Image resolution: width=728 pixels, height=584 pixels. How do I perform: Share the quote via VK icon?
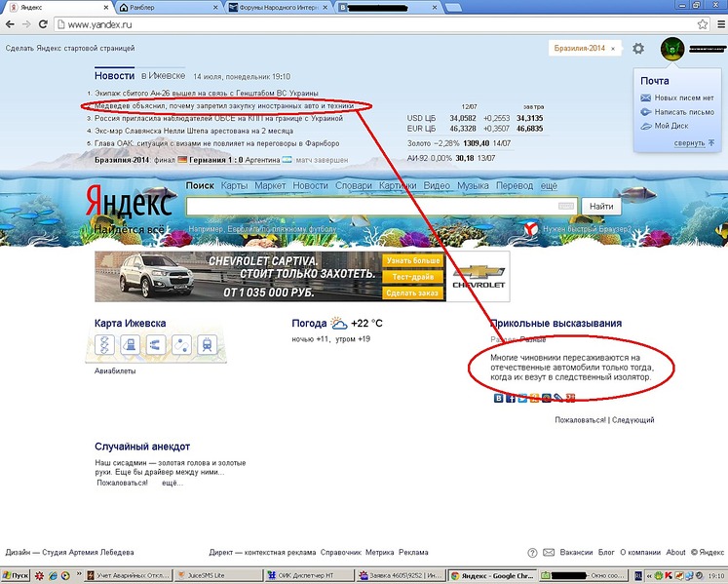click(x=498, y=398)
